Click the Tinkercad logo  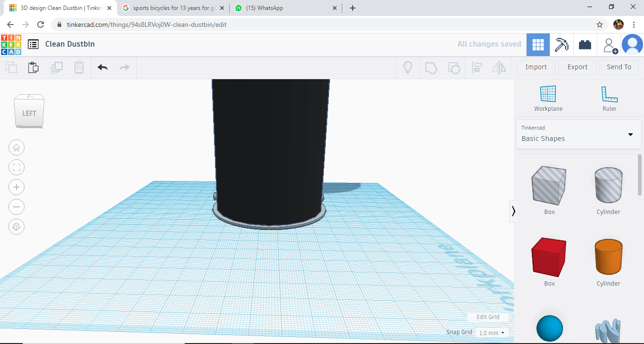coord(11,44)
